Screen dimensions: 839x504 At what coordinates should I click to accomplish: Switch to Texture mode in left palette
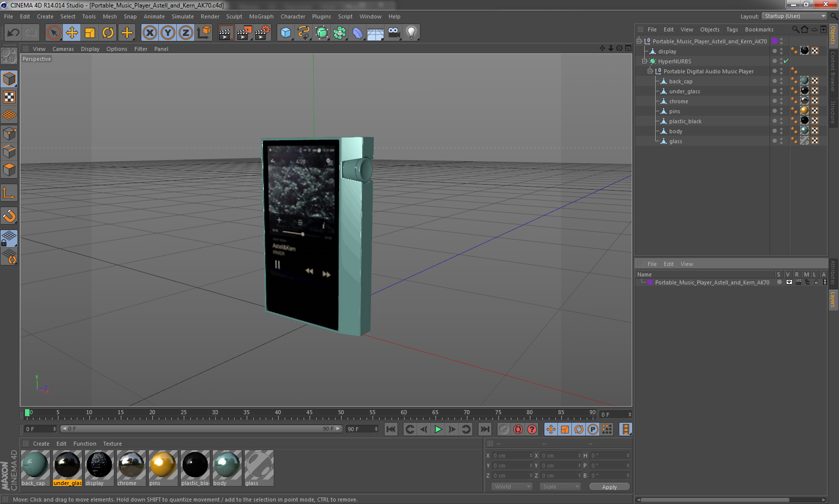9,97
